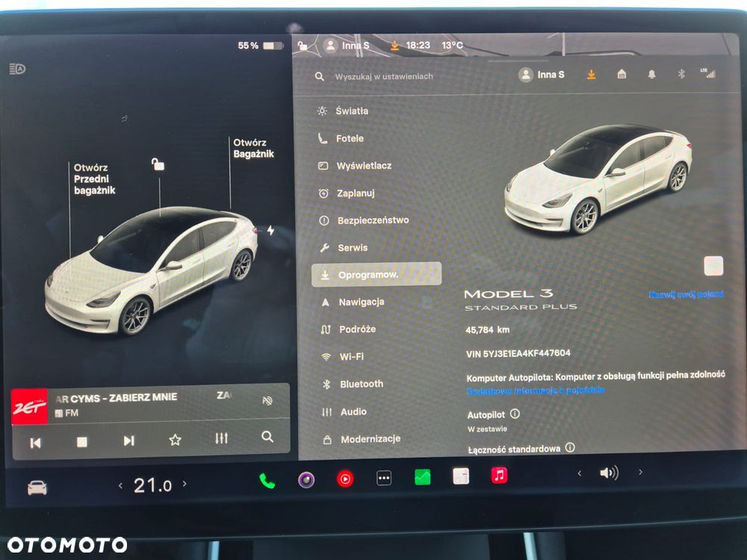Open the Serwis menu
747x560 pixels.
point(344,248)
